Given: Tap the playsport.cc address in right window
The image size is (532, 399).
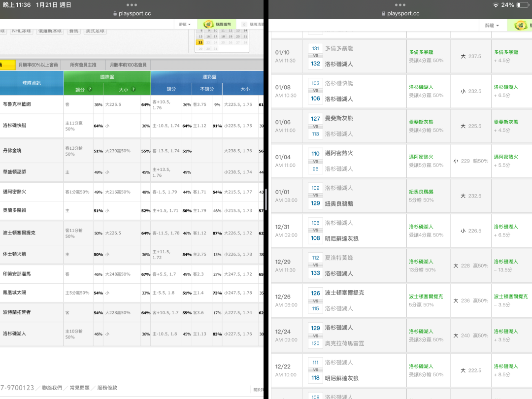Looking at the screenshot, I should click(x=403, y=14).
